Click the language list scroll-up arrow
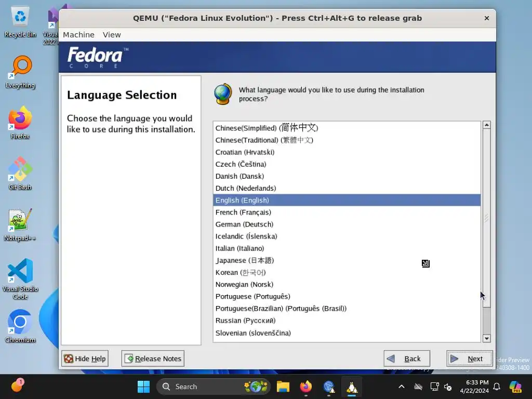The height and width of the screenshot is (399, 532). (x=486, y=125)
